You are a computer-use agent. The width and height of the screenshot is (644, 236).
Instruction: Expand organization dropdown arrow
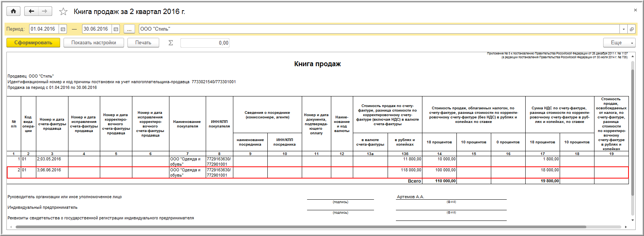[x=624, y=29]
